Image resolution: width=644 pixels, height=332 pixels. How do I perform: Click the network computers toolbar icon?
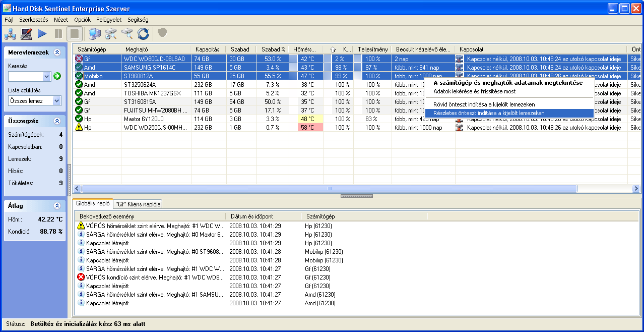pyautogui.click(x=10, y=34)
